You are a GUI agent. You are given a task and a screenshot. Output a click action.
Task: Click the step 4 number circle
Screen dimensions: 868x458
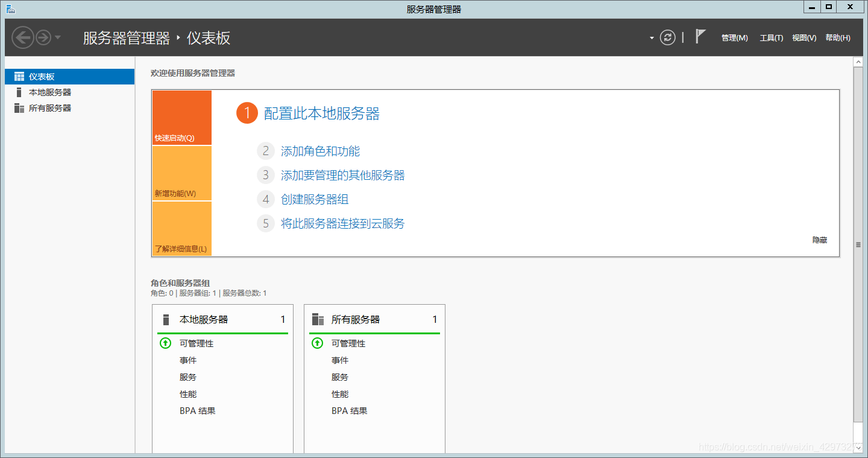pyautogui.click(x=266, y=199)
